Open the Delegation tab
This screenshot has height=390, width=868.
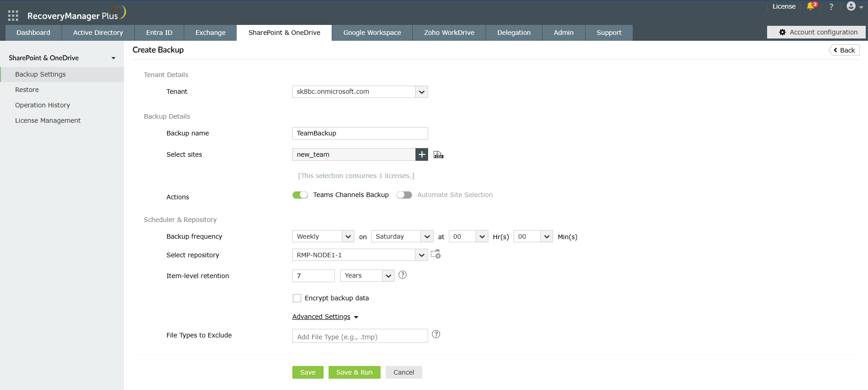(514, 33)
